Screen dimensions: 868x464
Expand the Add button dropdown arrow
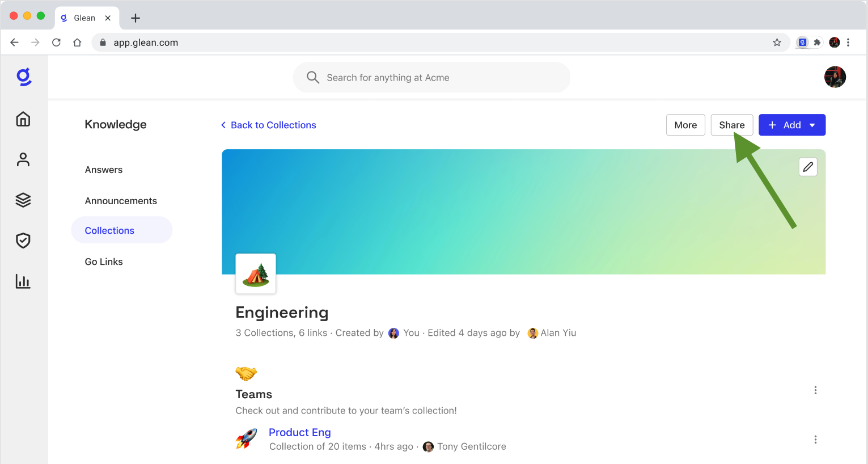812,125
